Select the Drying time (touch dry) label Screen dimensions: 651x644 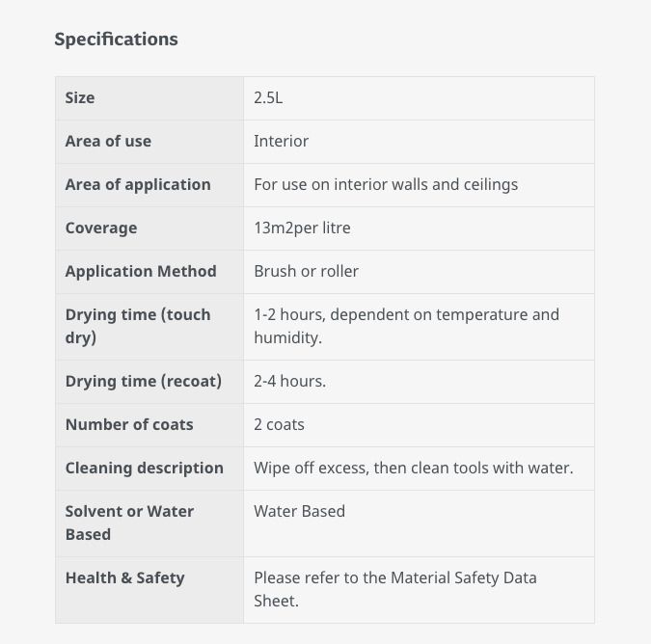click(x=138, y=326)
